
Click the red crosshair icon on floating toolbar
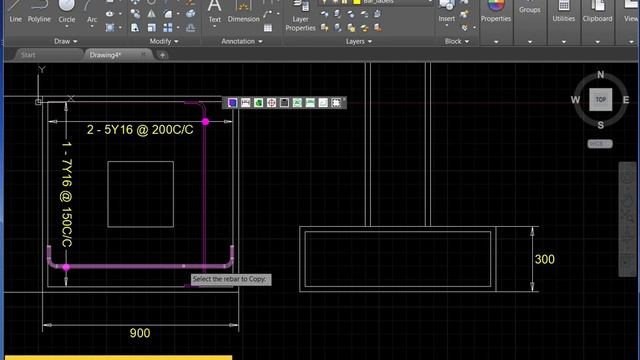pyautogui.click(x=271, y=102)
